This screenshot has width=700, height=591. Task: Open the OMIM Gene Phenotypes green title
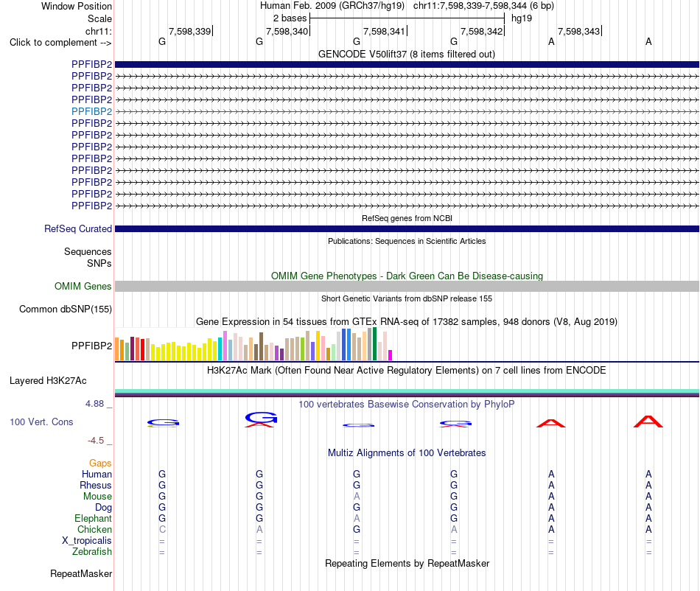[407, 276]
